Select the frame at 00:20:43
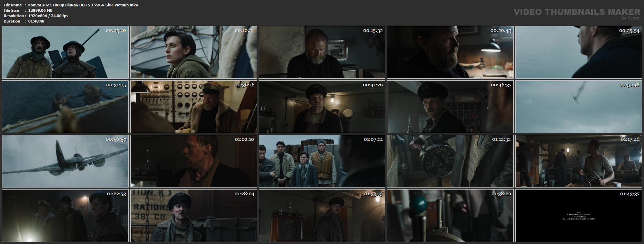644x244 pixels. click(x=450, y=52)
